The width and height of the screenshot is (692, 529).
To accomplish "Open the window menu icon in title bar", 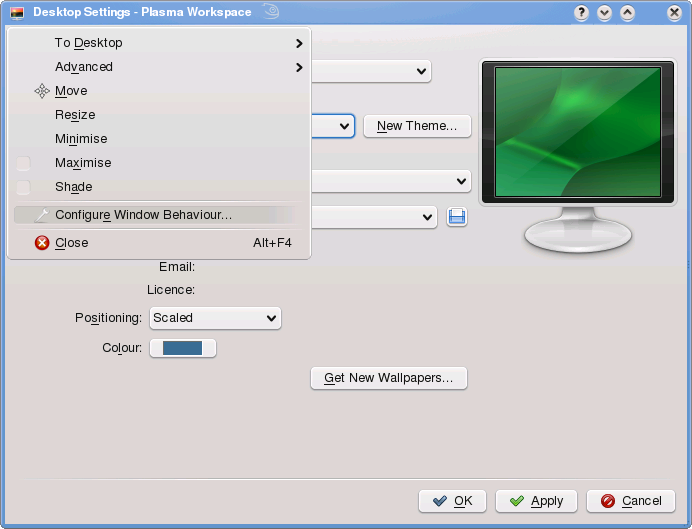I will point(17,12).
